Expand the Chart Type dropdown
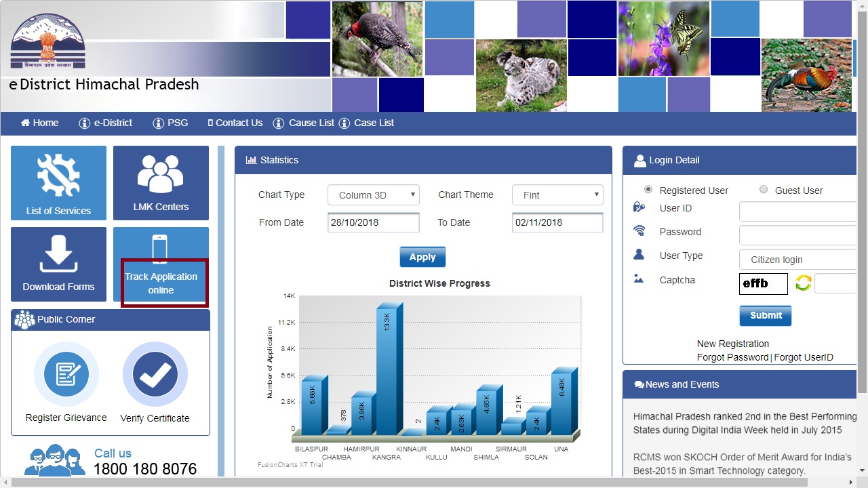The image size is (868, 488). pos(374,195)
